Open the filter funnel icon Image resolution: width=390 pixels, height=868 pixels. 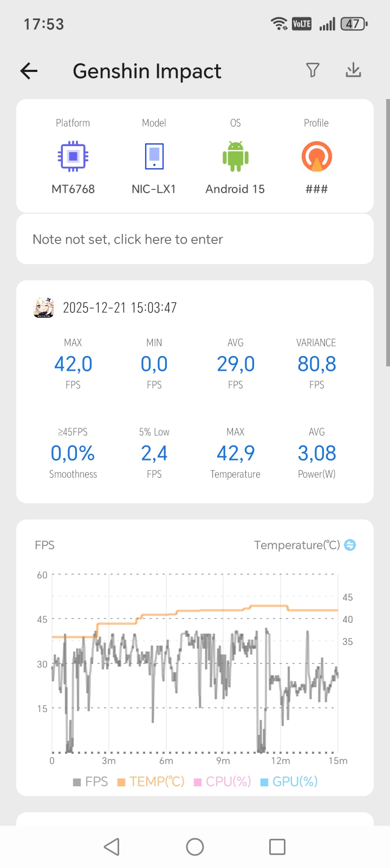(x=313, y=70)
